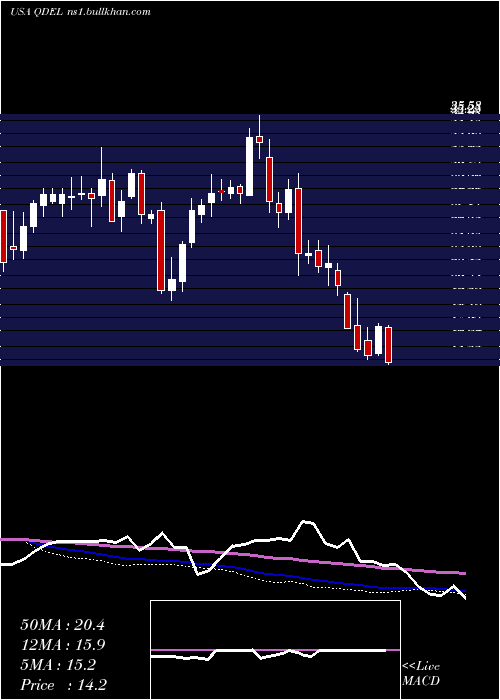Click inside the Live MACD chart box
500x700 pixels.
coord(275,650)
